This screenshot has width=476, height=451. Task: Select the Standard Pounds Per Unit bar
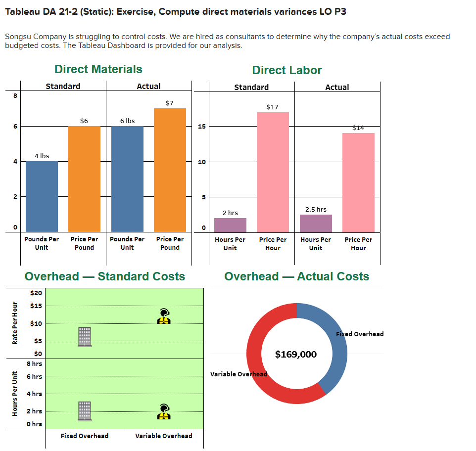pos(41,195)
